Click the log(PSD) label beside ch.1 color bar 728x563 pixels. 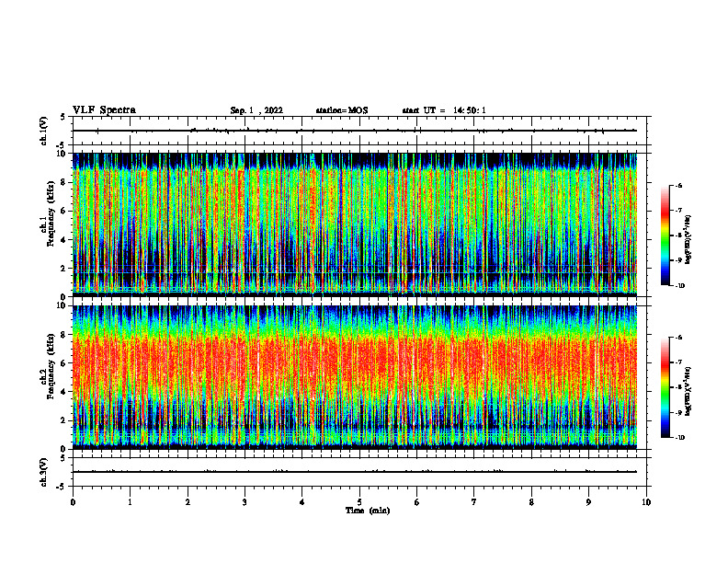(x=688, y=239)
